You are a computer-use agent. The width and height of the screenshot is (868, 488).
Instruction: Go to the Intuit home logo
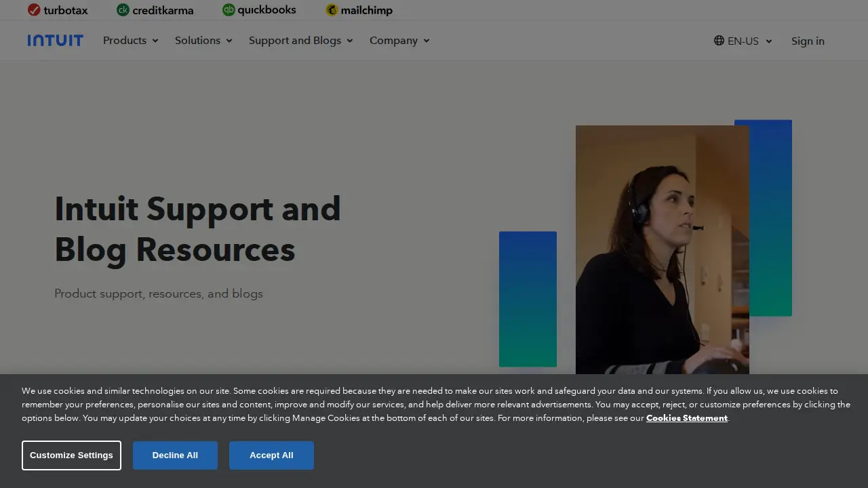click(56, 41)
